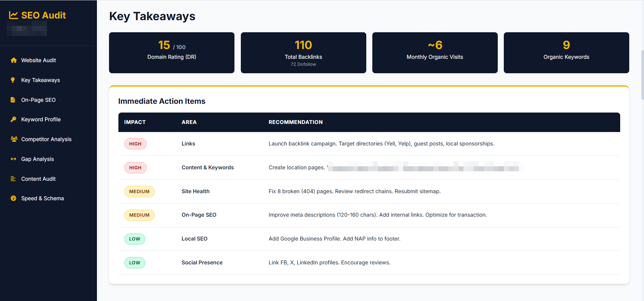Click the Organic Keywords card

[x=567, y=53]
